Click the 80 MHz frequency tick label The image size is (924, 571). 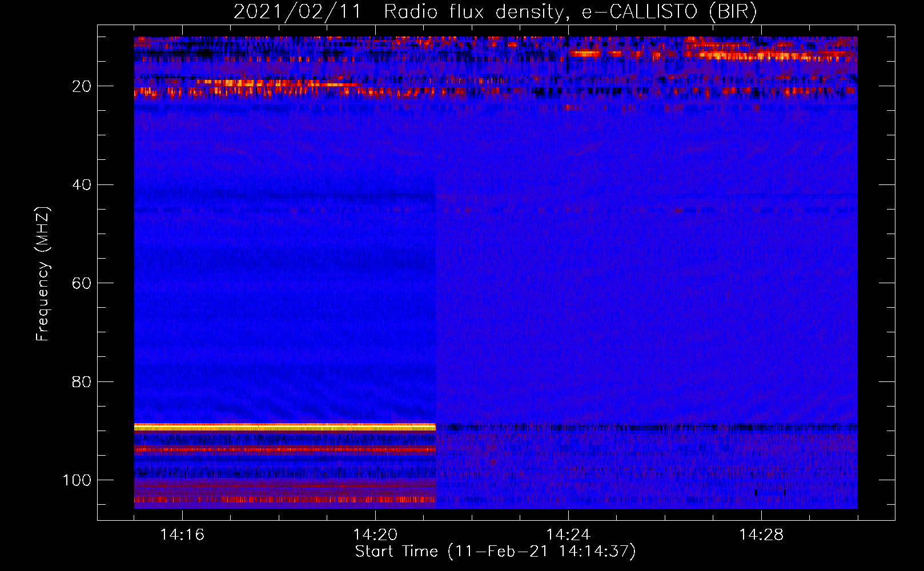82,381
